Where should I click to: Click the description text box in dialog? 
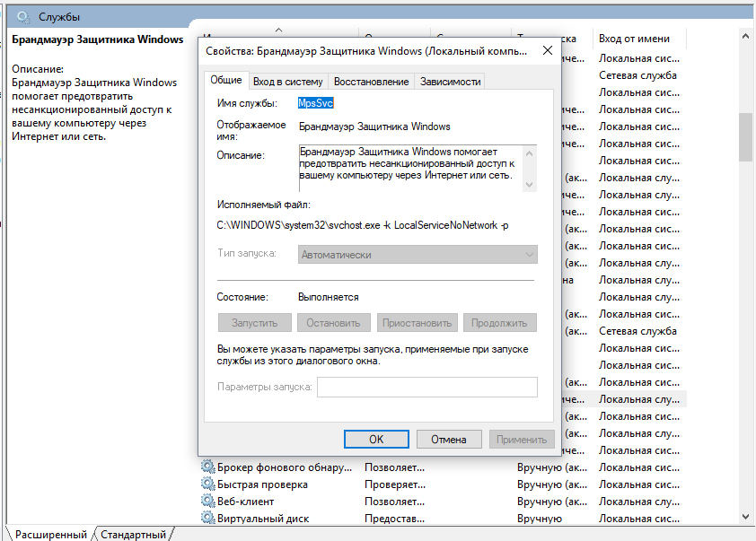pyautogui.click(x=411, y=168)
